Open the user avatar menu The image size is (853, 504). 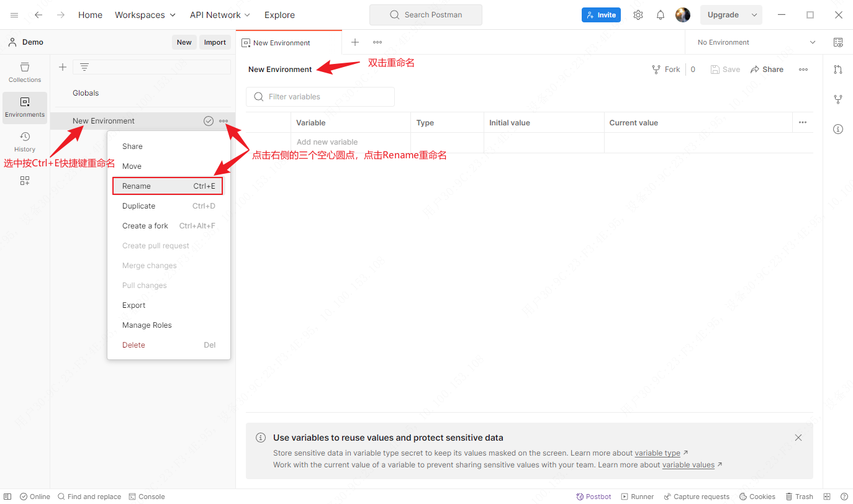[x=683, y=15]
